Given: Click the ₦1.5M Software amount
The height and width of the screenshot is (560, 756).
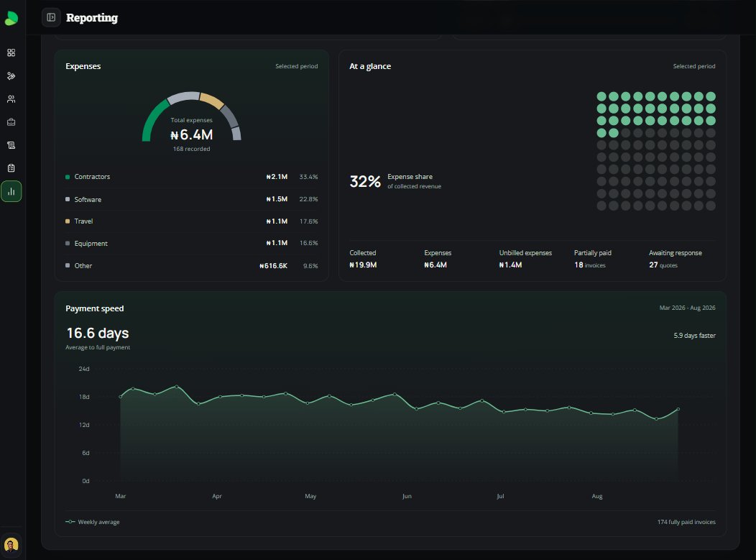Looking at the screenshot, I should point(277,199).
